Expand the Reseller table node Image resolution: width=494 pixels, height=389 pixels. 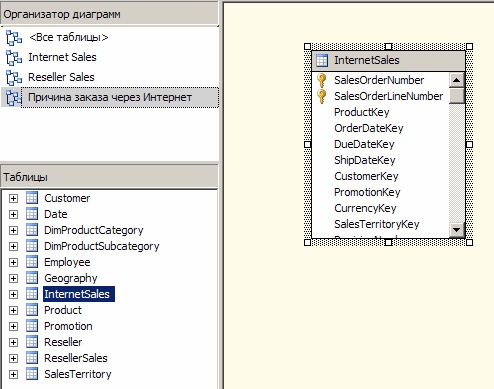click(x=13, y=342)
